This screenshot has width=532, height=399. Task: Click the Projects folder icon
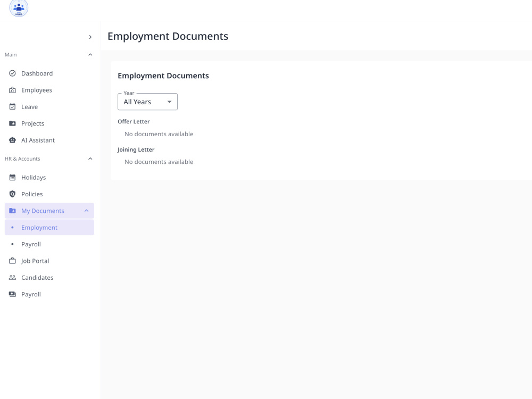coord(13,123)
